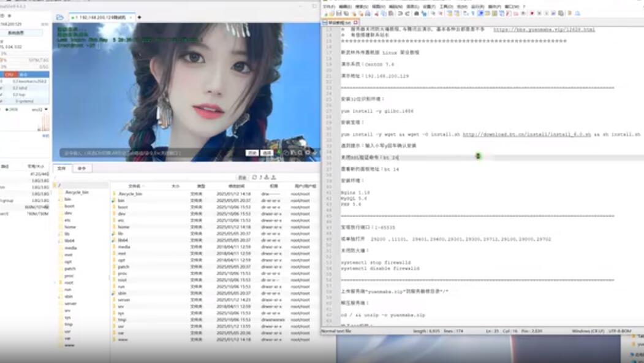
Task: Open the download.bt.cn install script link
Action: 526,134
